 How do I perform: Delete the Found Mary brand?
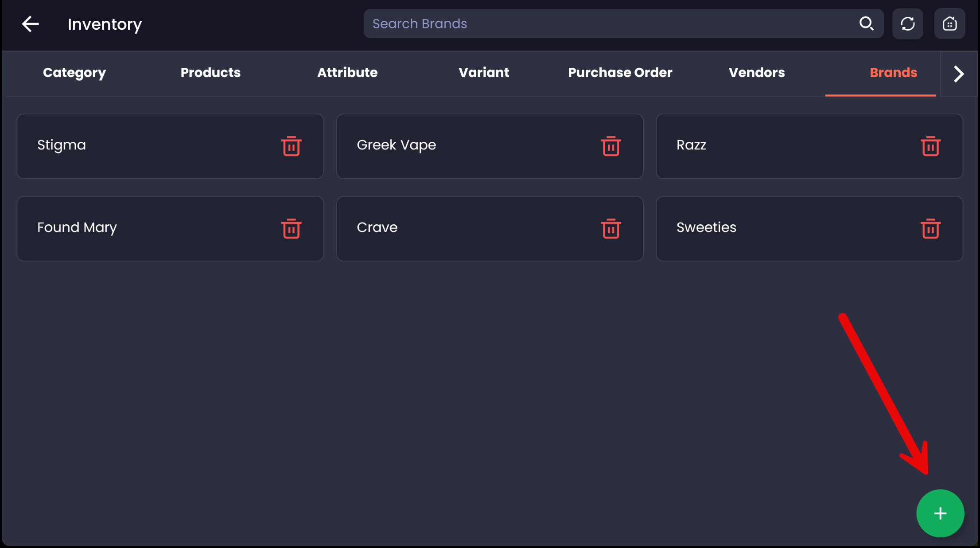291,229
